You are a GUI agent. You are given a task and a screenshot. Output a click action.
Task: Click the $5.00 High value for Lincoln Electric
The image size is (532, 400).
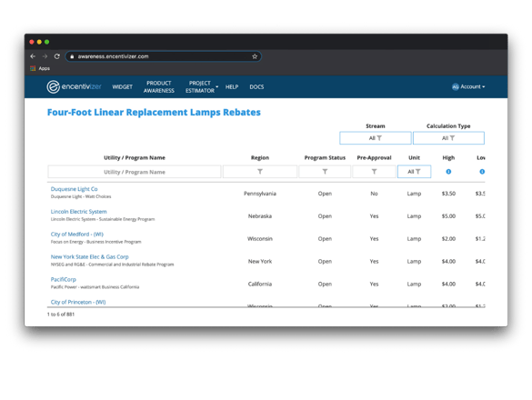(448, 216)
